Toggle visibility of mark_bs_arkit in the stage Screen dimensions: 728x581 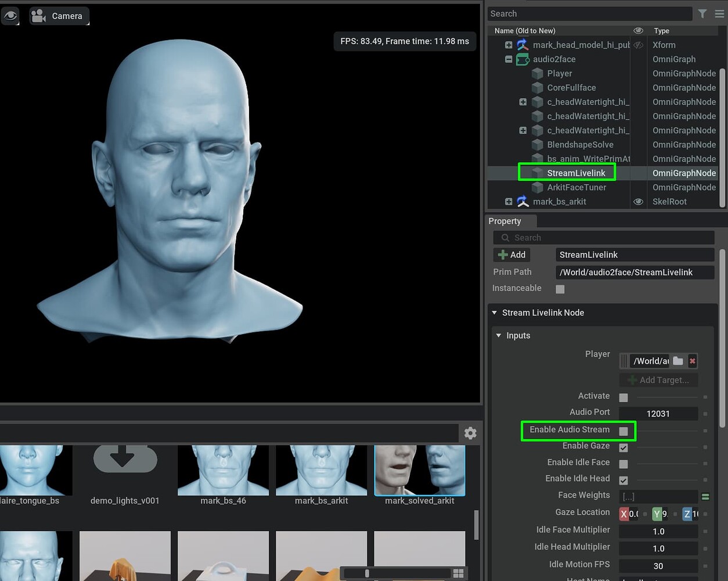click(x=638, y=202)
